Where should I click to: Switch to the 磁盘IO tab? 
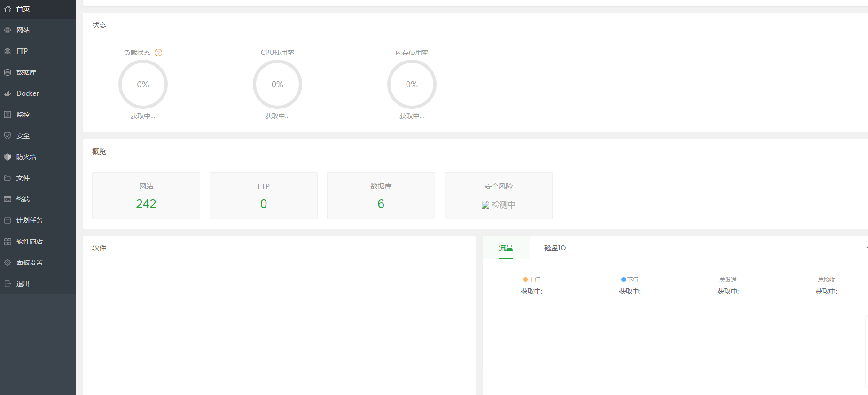pos(555,248)
